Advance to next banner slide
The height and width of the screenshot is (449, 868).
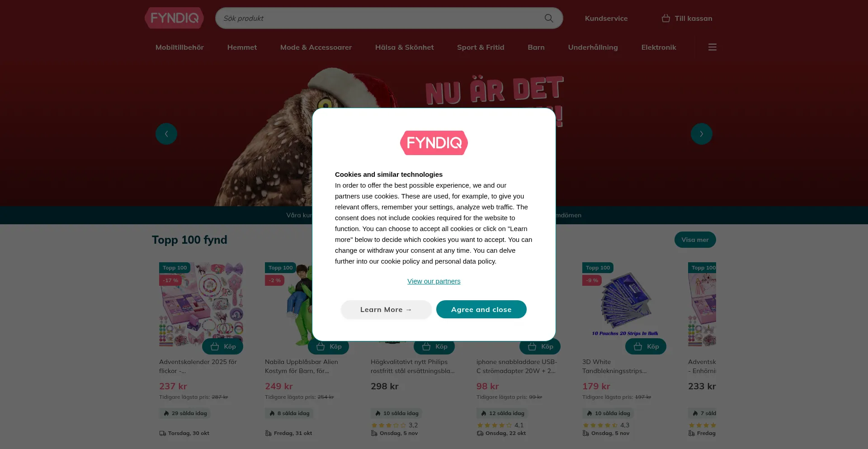tap(701, 134)
